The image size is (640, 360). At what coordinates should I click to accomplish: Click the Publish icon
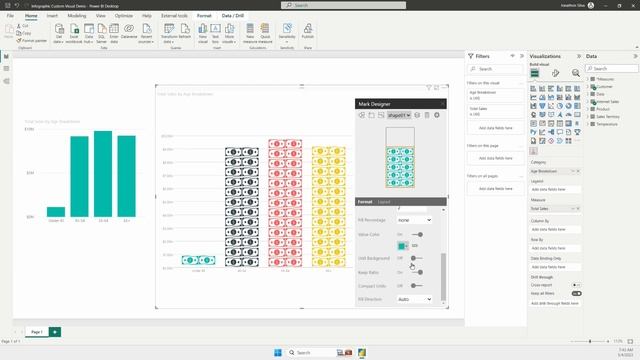(308, 31)
